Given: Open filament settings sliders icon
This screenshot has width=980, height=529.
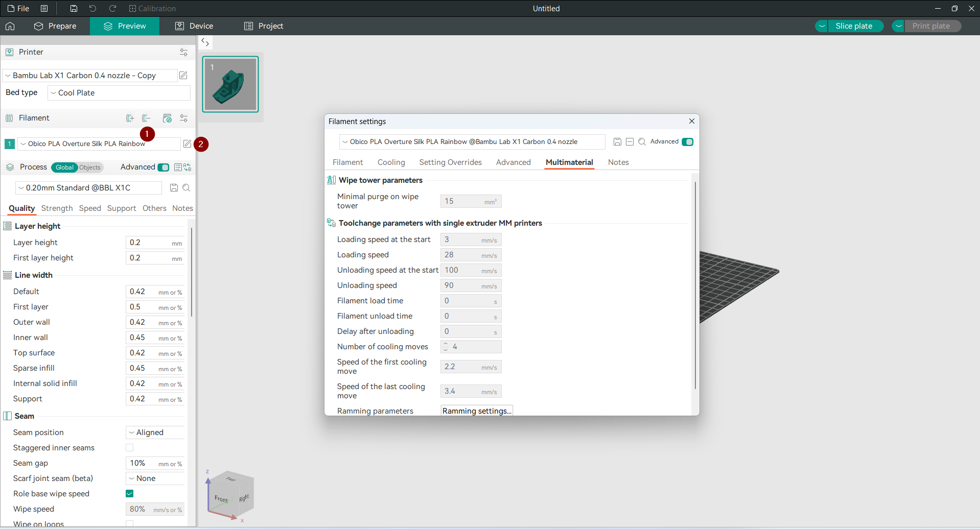Looking at the screenshot, I should [183, 118].
